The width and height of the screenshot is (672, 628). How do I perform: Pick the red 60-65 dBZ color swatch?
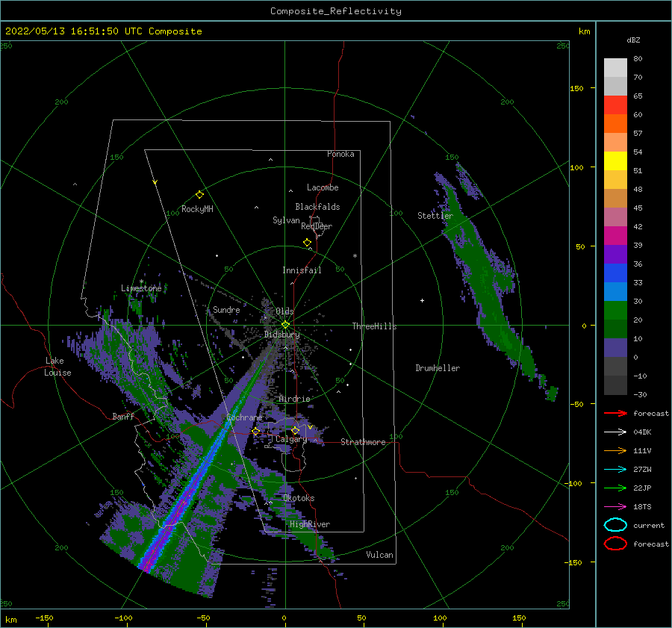coord(615,105)
